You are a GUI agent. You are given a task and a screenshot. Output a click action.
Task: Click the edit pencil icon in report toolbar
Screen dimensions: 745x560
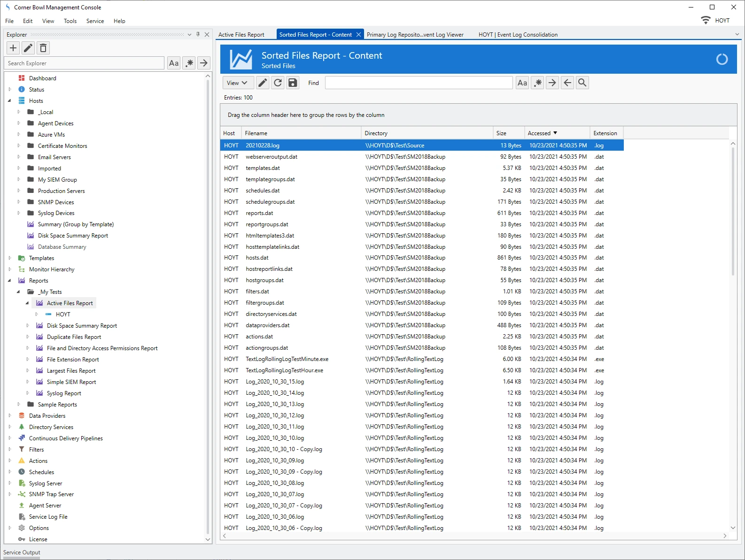point(263,83)
